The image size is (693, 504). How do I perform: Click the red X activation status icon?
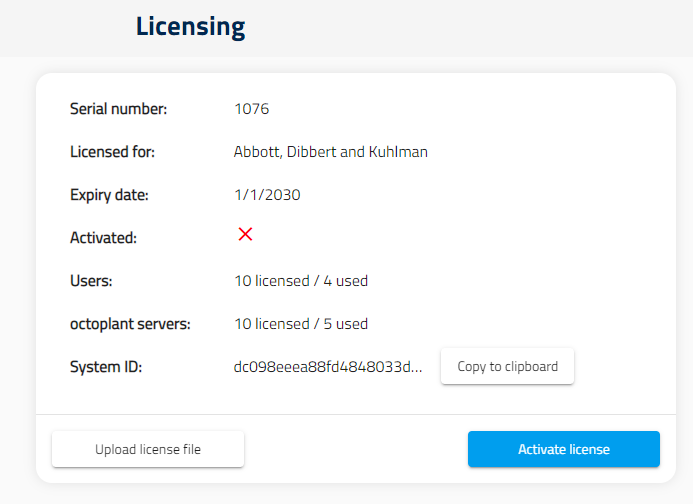coord(245,234)
